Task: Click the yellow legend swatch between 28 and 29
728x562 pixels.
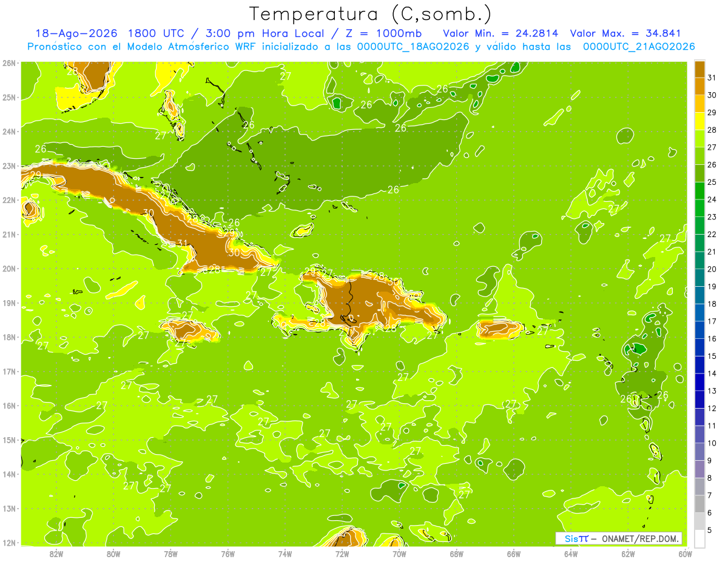Action: pos(699,121)
